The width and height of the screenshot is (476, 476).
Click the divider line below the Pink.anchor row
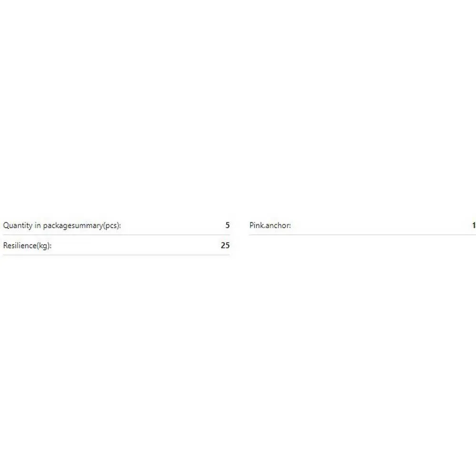coord(362,235)
